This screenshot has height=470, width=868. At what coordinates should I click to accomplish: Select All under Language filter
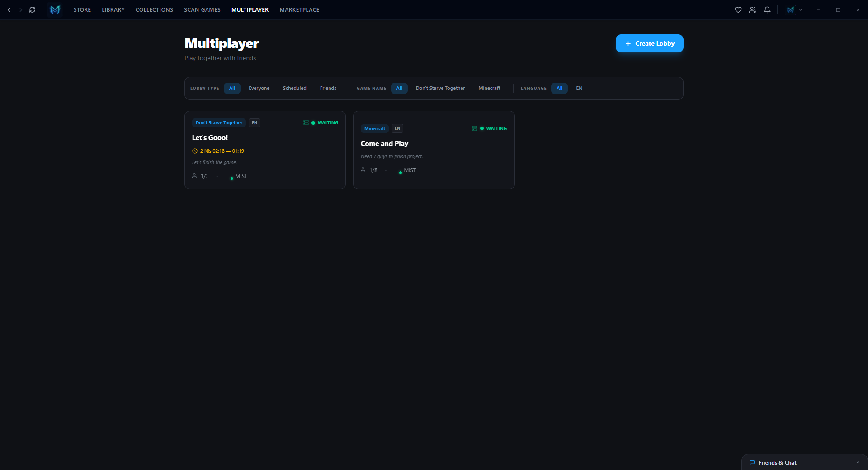click(x=559, y=88)
